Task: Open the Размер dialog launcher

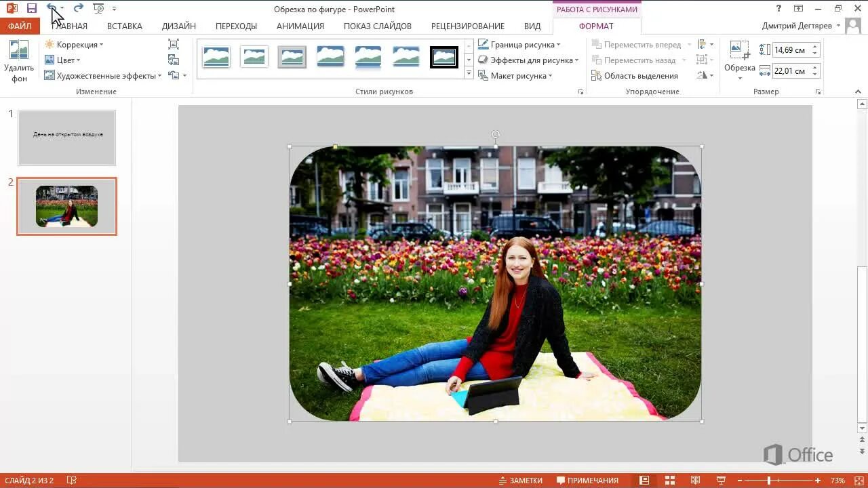Action: tap(818, 91)
